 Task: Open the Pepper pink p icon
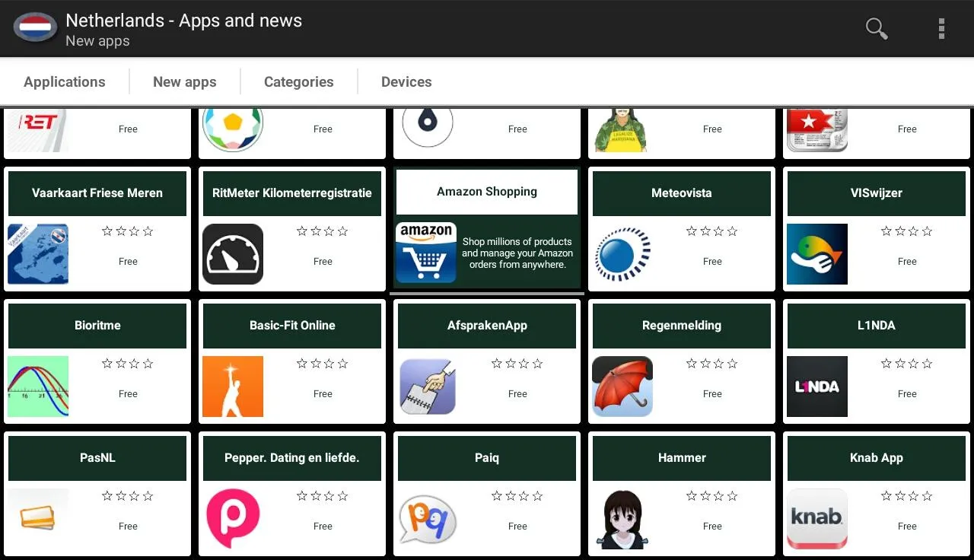pyautogui.click(x=233, y=519)
